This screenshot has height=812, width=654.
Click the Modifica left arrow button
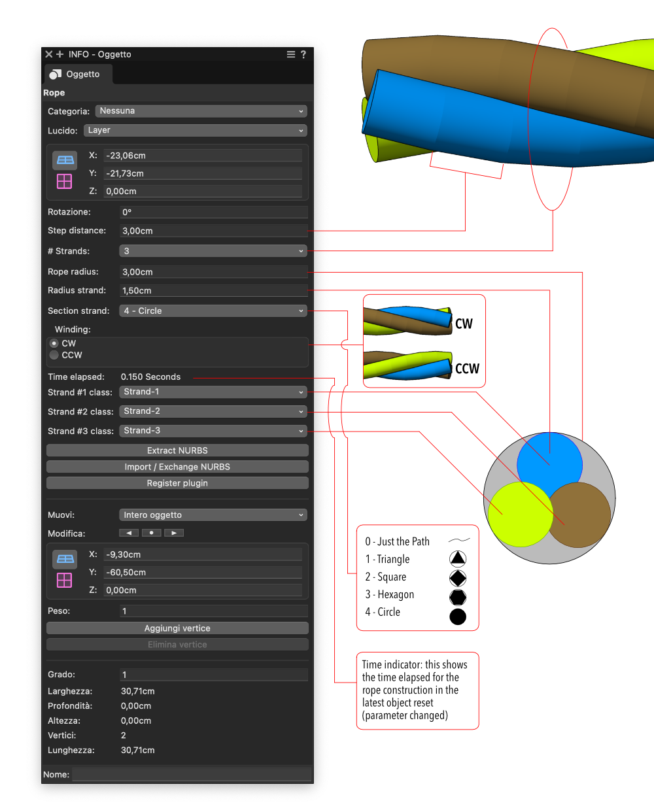coord(128,533)
